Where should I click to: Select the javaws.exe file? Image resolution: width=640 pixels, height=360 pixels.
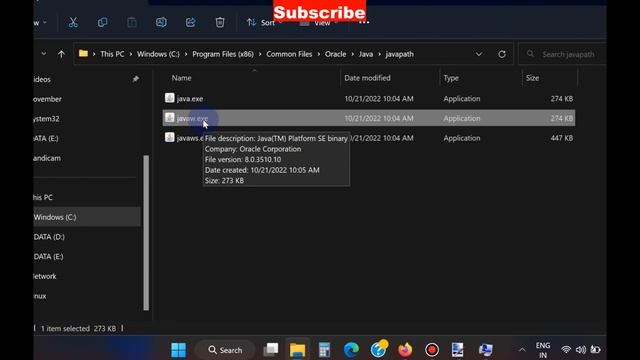pos(190,138)
